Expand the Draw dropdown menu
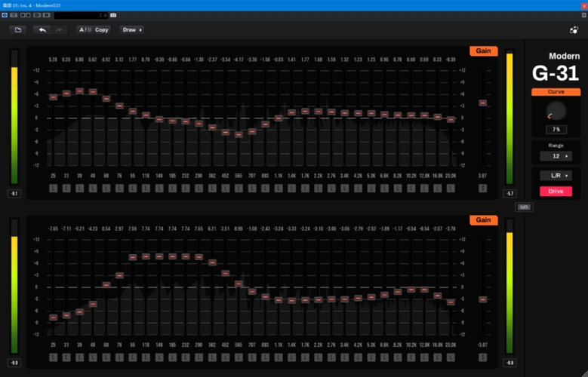 pyautogui.click(x=132, y=30)
